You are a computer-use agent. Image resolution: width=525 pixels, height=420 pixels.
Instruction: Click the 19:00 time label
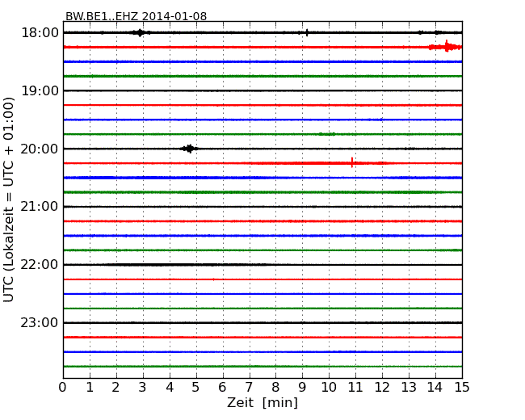pyautogui.click(x=40, y=90)
